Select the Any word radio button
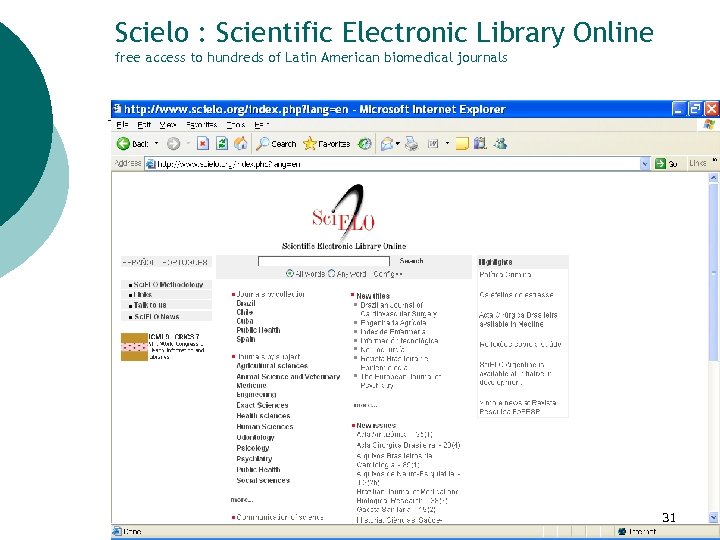720x540 pixels. pos(332,274)
